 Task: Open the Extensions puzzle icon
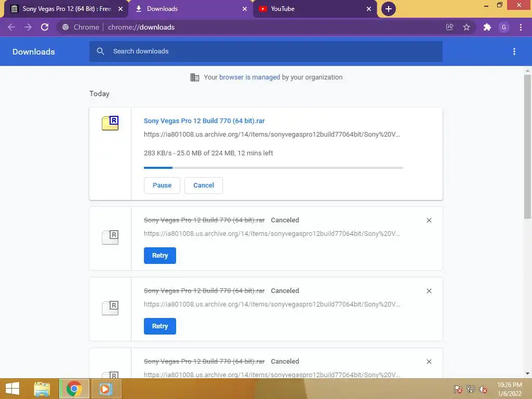tap(487, 27)
